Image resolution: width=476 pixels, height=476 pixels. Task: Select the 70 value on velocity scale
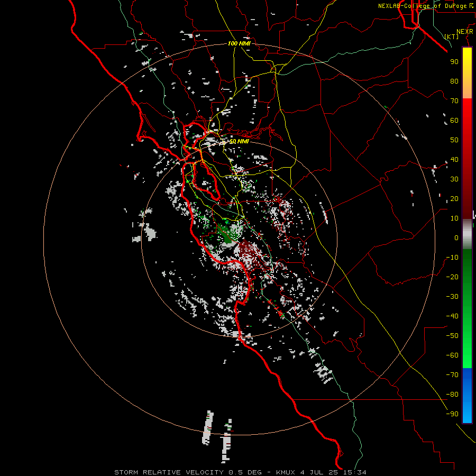454,101
